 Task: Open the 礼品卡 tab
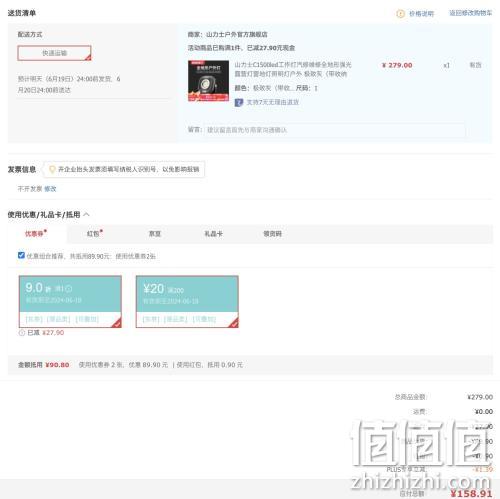pos(213,234)
